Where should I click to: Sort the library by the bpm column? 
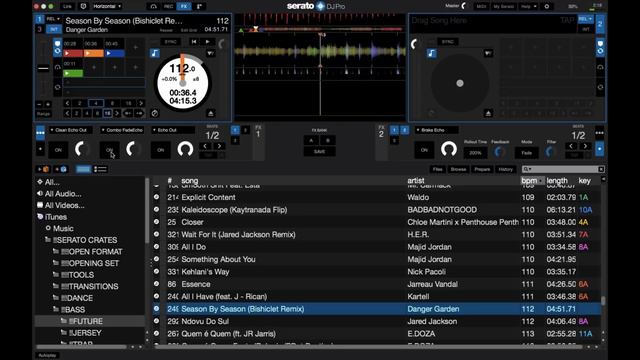[x=532, y=180]
